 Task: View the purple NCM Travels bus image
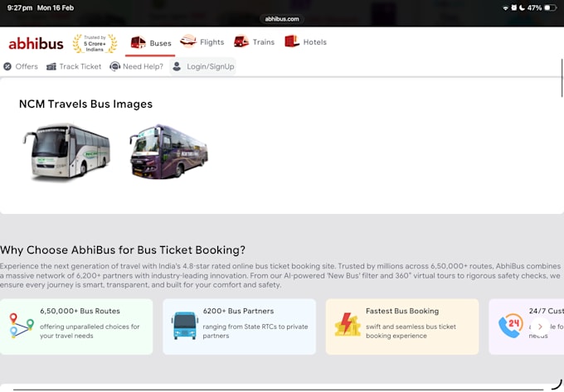coord(168,152)
